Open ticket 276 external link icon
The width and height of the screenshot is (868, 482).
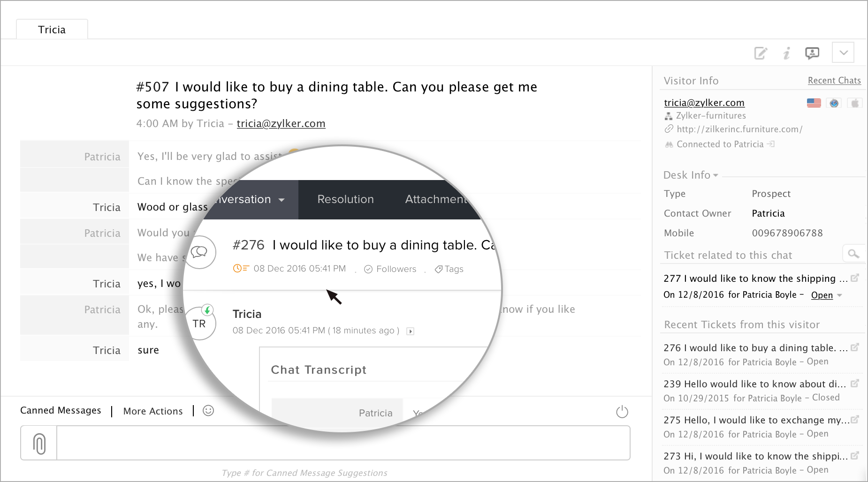[x=855, y=347]
